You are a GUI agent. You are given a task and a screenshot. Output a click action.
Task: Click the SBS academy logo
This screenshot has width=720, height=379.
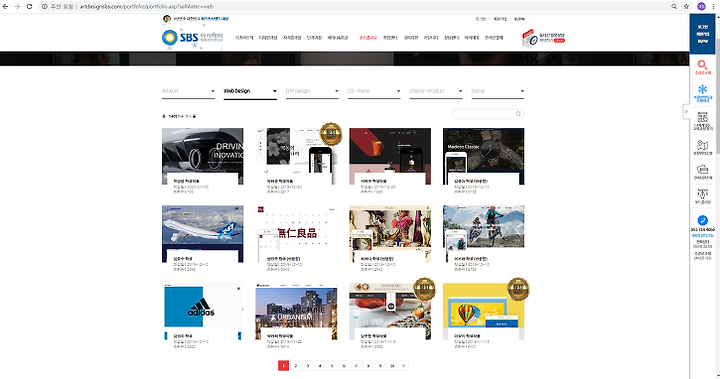coord(192,38)
